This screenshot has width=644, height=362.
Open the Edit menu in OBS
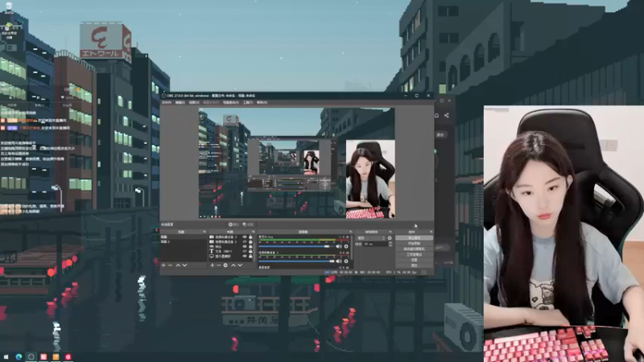180,102
